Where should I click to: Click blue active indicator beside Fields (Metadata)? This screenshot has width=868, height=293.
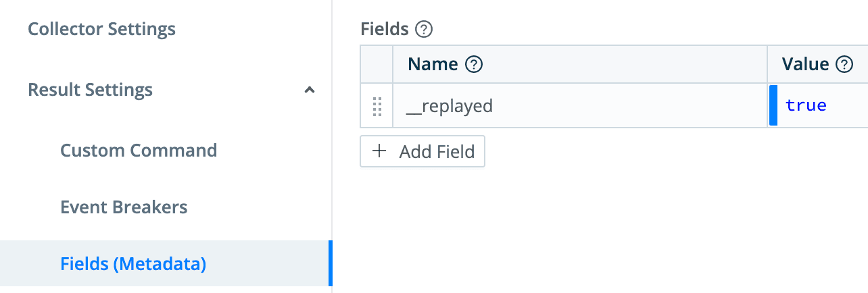330,263
